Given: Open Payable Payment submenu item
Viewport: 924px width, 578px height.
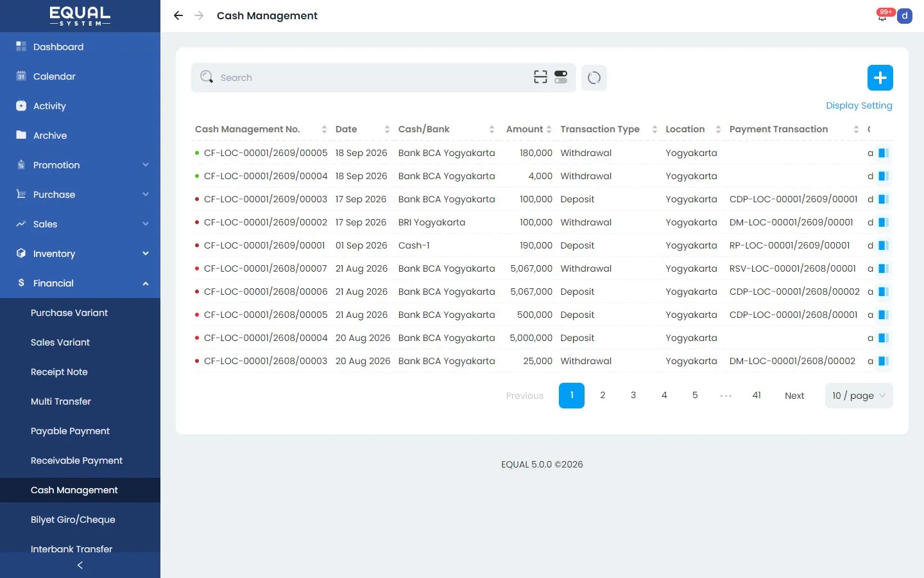Looking at the screenshot, I should click(70, 431).
